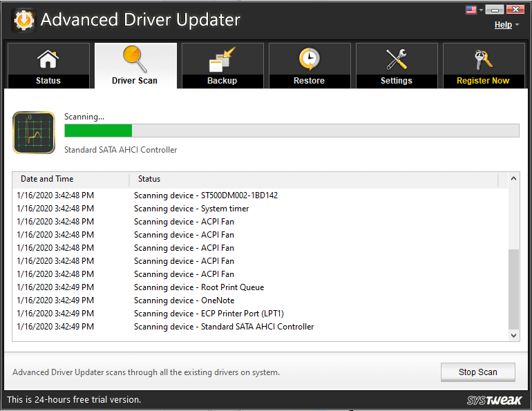
Task: Click the 'Advanced Driver Updater scans through' description text
Action: [146, 372]
